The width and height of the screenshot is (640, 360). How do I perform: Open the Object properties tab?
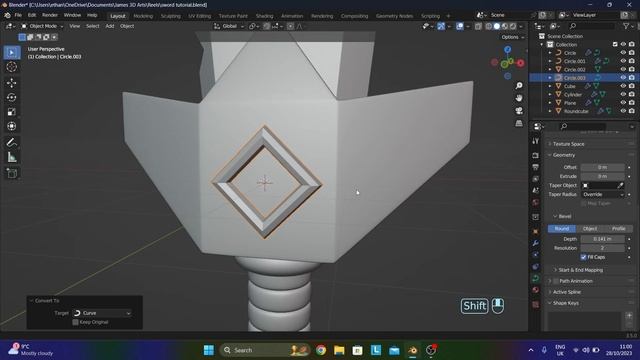536,231
